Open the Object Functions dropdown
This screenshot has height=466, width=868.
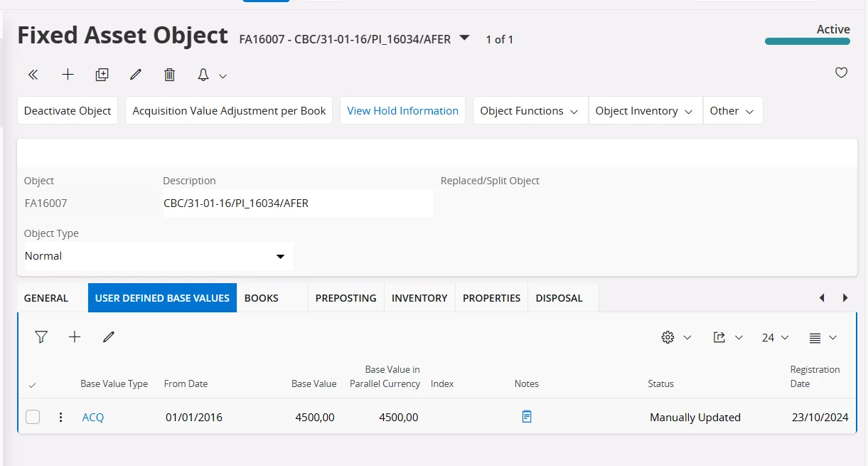tap(530, 110)
